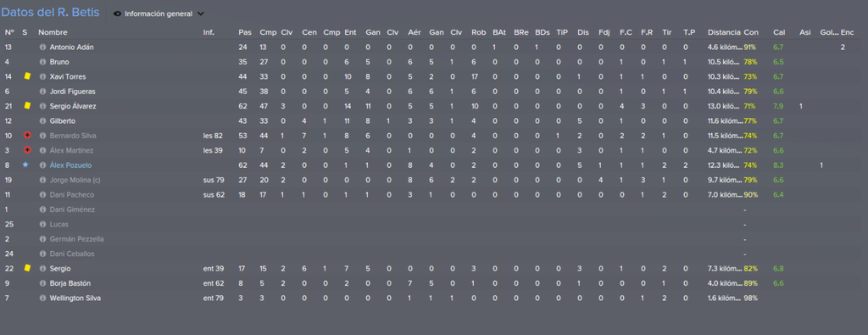Click the red injury icon for Bernardo Silva
The image size is (868, 335).
coord(26,136)
